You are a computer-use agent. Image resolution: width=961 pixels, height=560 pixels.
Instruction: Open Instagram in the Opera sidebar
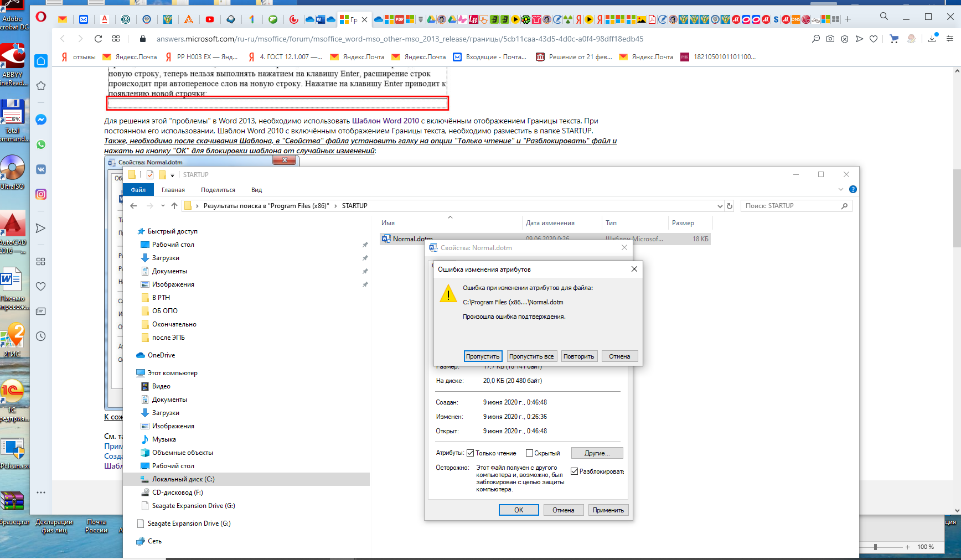tap(41, 194)
